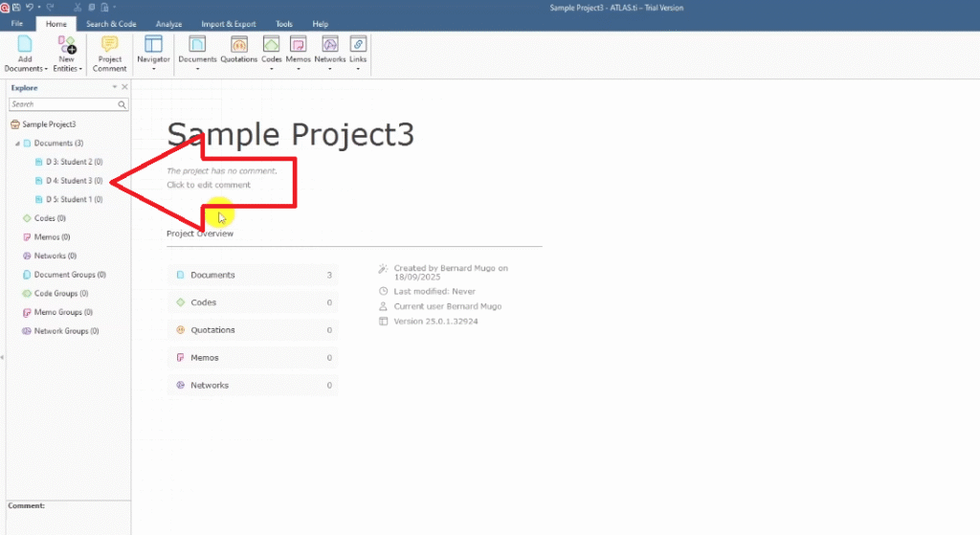Click in the Explore search field
The height and width of the screenshot is (535, 980).
(x=62, y=104)
